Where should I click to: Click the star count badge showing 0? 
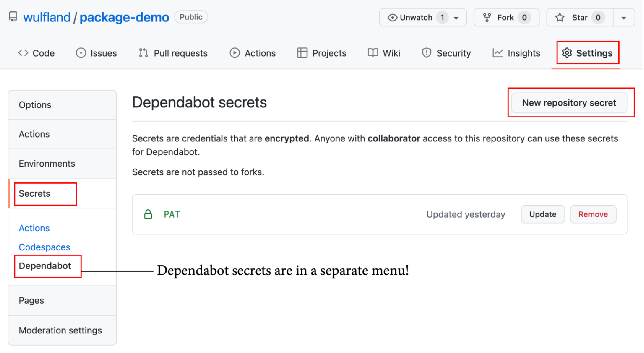[x=598, y=18]
